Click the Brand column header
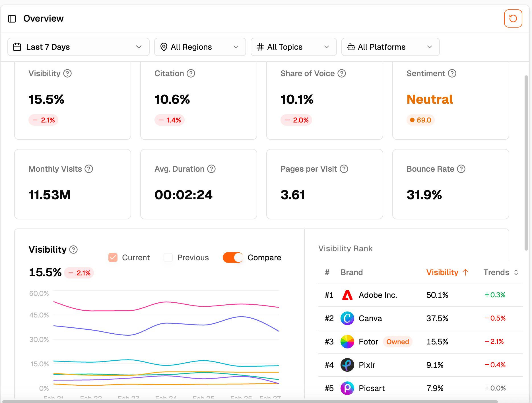The height and width of the screenshot is (403, 532). pos(352,272)
